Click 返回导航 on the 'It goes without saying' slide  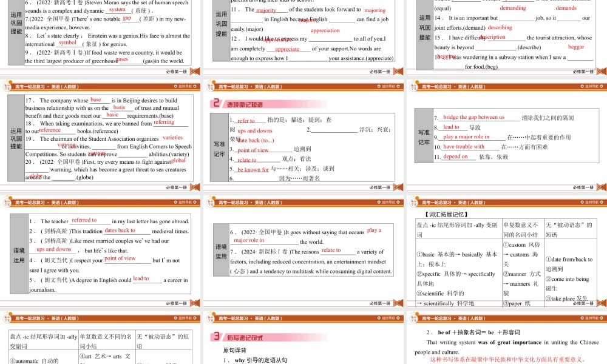[x=388, y=202]
